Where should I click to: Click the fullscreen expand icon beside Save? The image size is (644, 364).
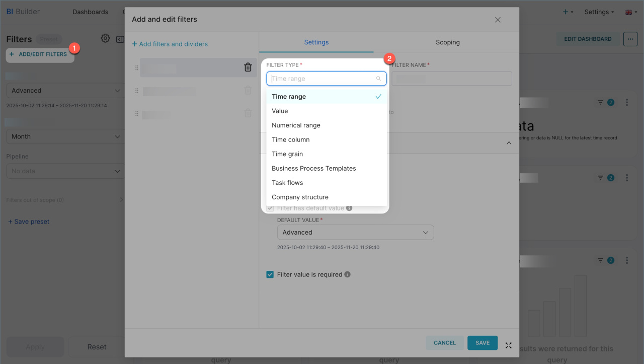point(508,345)
